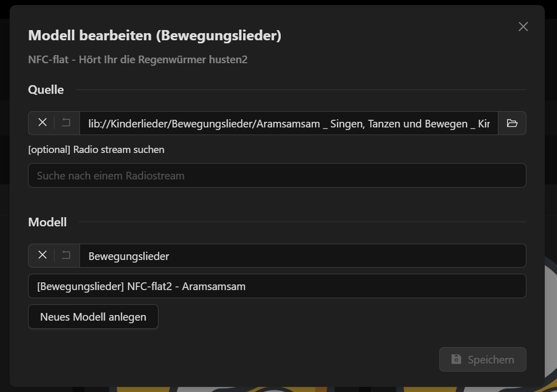This screenshot has width=557, height=392.
Task: Undo the Modell field change
Action: (66, 255)
